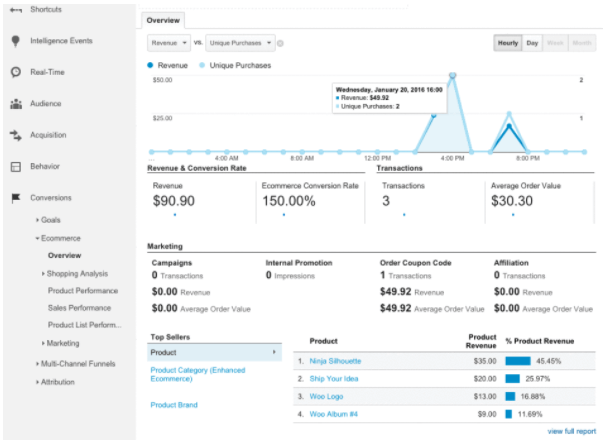Screen dimensions: 606x442
Task: Click the Conversions flag icon
Action: coord(16,198)
